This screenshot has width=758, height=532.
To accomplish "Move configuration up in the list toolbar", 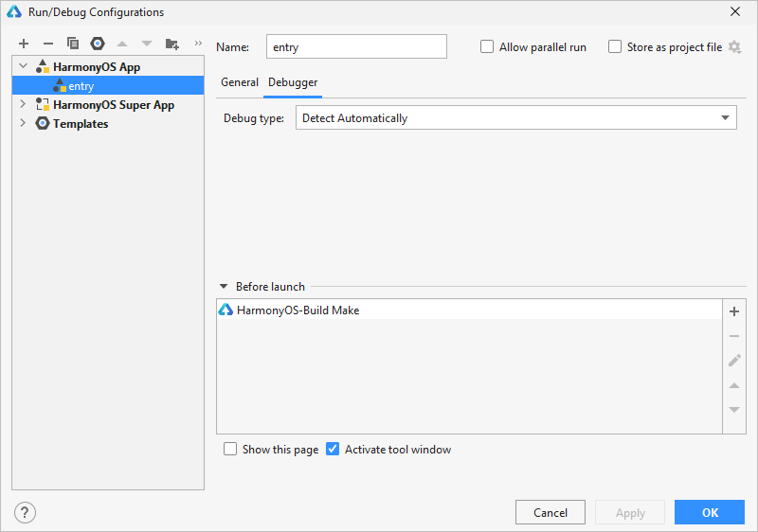I will coord(122,44).
